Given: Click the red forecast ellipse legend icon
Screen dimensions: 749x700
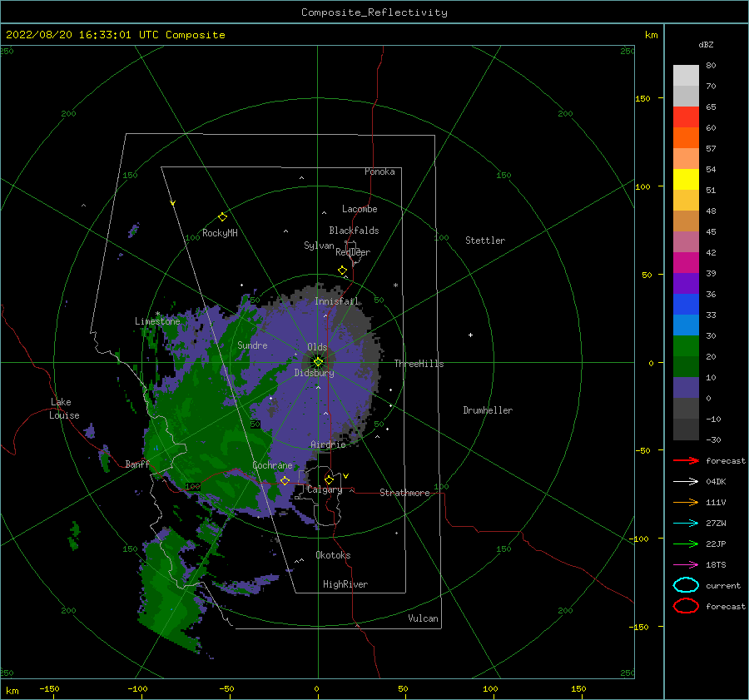Looking at the screenshot, I should [686, 606].
